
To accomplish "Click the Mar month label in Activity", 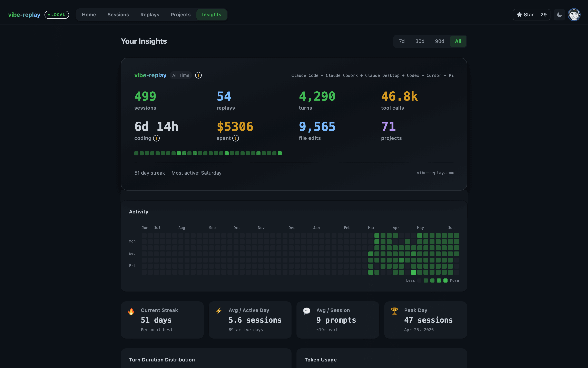I will (371, 228).
